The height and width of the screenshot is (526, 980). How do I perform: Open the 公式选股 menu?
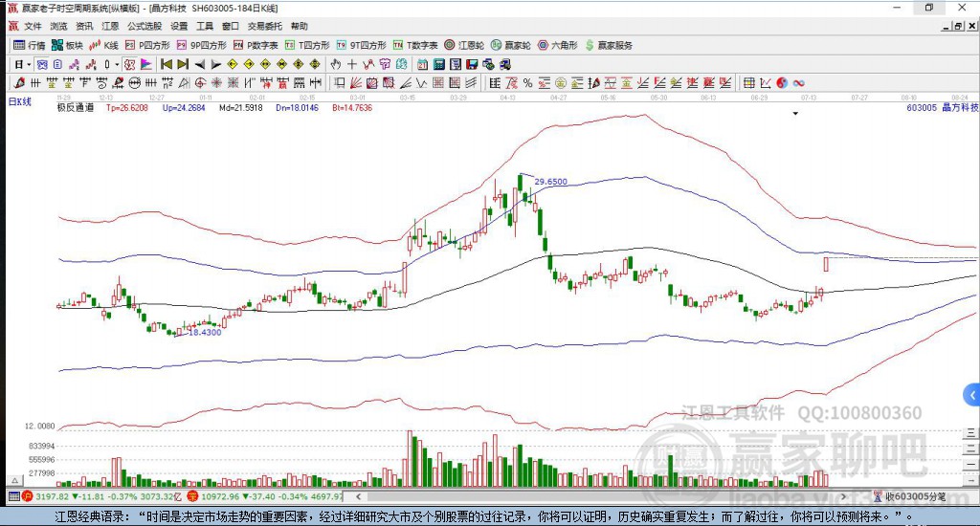[x=145, y=26]
